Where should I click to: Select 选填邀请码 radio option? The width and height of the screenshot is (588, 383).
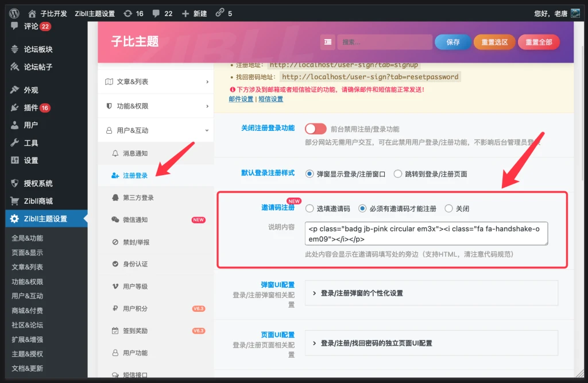pos(310,208)
